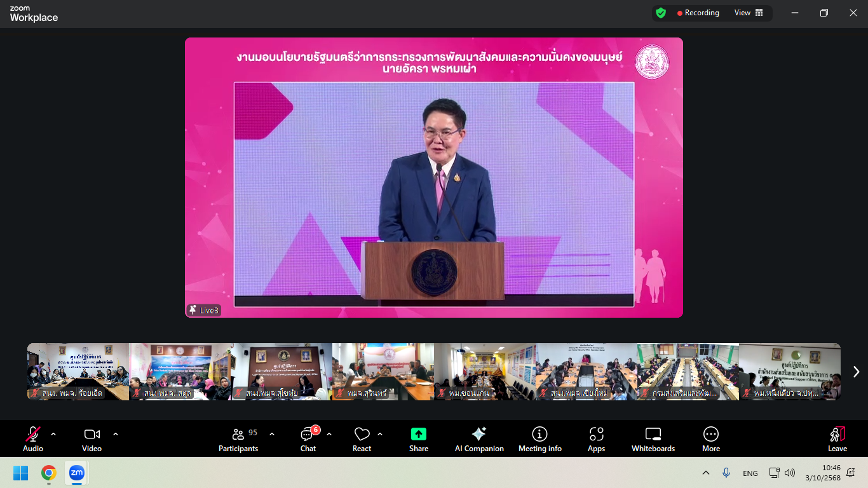Open AI Companion

tap(479, 438)
